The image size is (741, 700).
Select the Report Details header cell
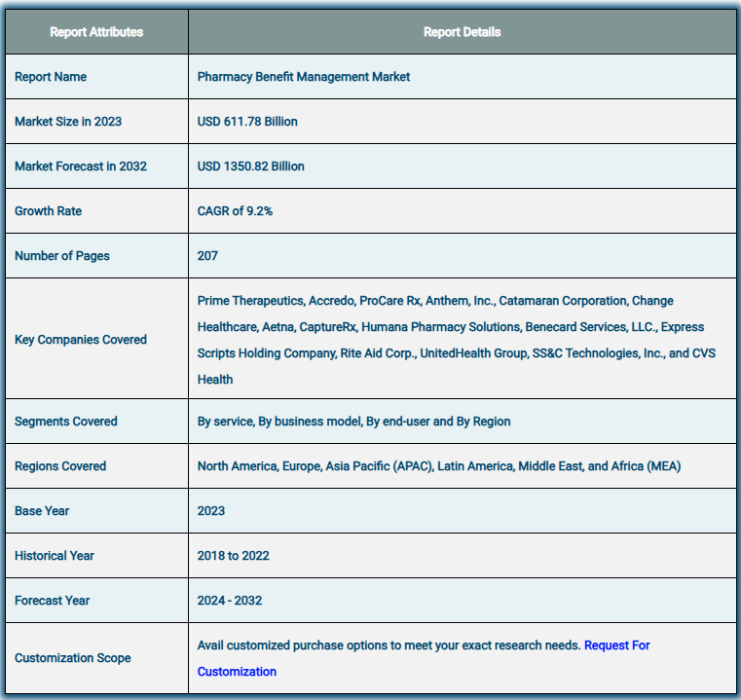pyautogui.click(x=462, y=32)
